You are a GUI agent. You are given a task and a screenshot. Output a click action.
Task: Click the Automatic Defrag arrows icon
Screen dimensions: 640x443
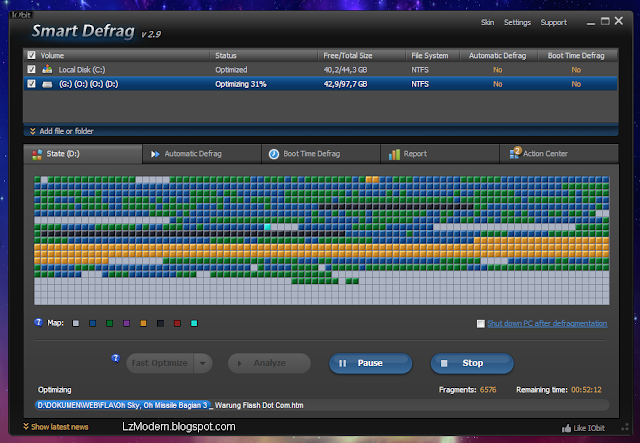(155, 154)
